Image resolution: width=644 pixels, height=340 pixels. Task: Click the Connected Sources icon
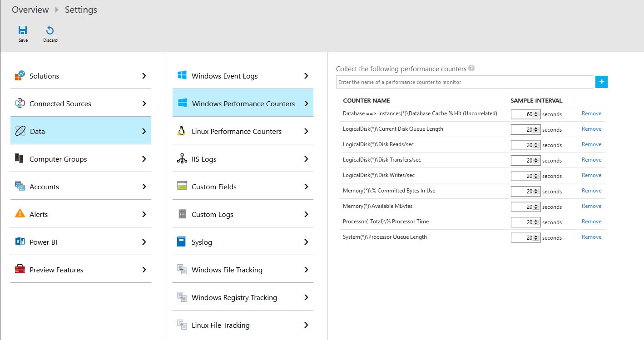click(20, 103)
